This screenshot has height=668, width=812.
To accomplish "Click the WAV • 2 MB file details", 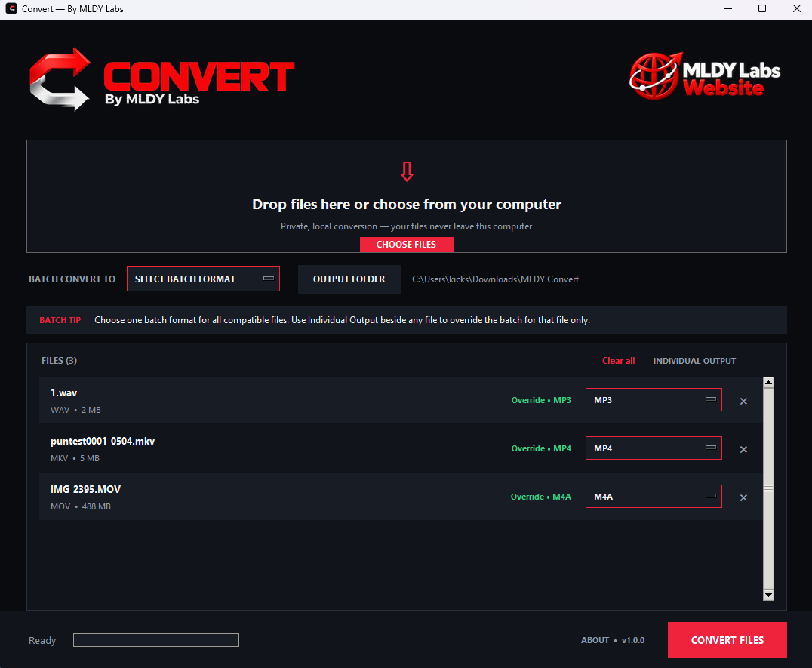I will click(75, 410).
